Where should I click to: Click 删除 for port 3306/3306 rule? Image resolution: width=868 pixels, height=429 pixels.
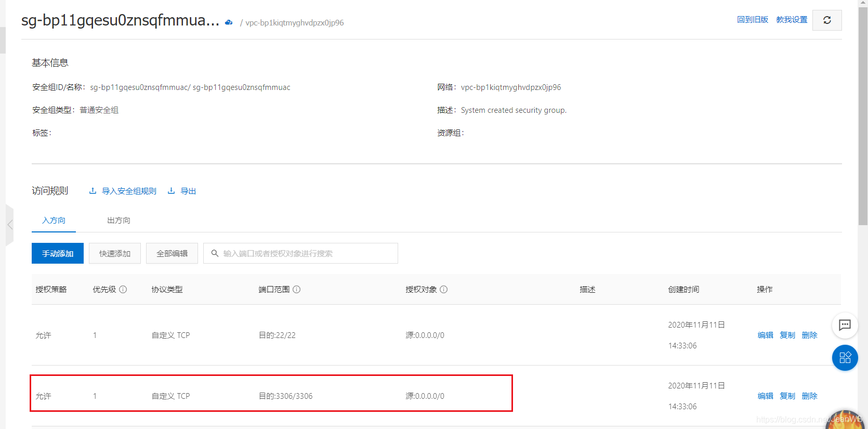(x=810, y=396)
